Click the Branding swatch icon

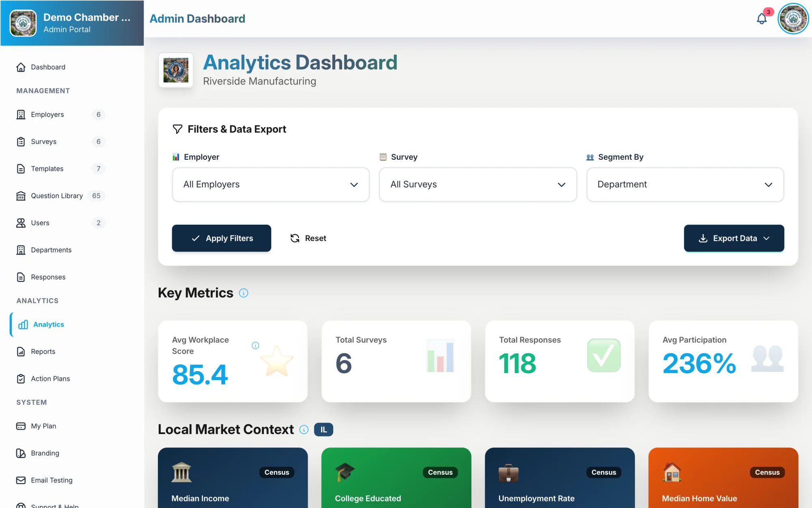[x=21, y=453]
